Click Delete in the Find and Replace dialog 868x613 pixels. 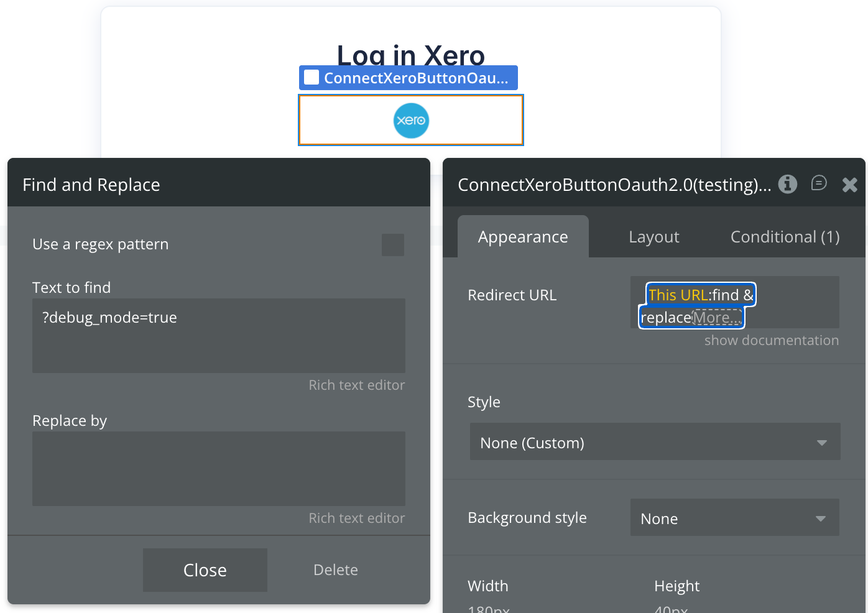336,570
